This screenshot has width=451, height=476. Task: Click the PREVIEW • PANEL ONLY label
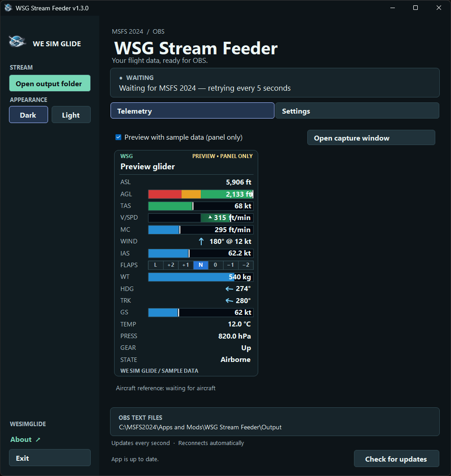tap(222, 156)
